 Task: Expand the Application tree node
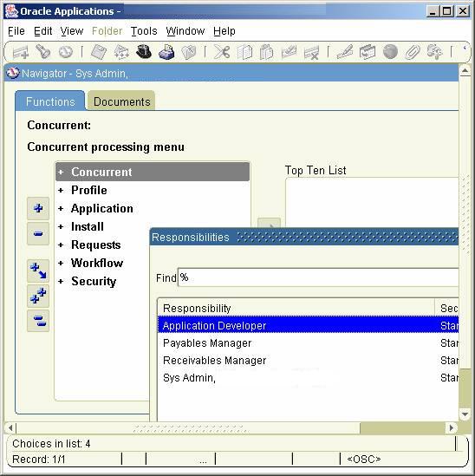[61, 209]
